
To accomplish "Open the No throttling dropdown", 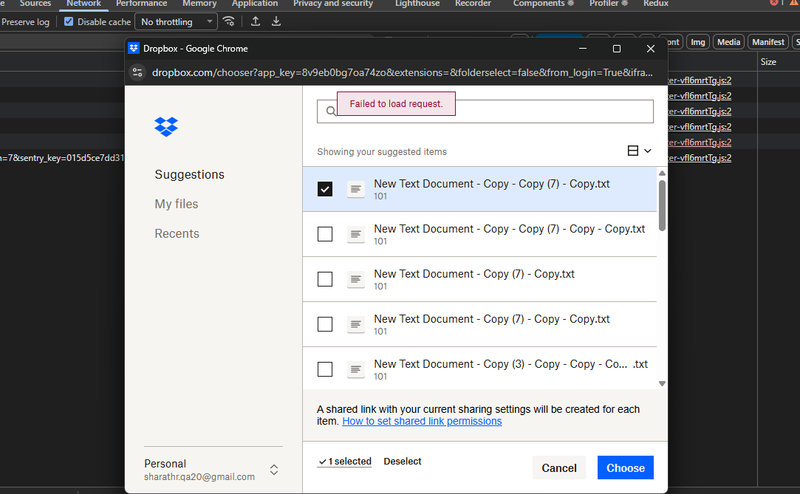I will tap(177, 21).
